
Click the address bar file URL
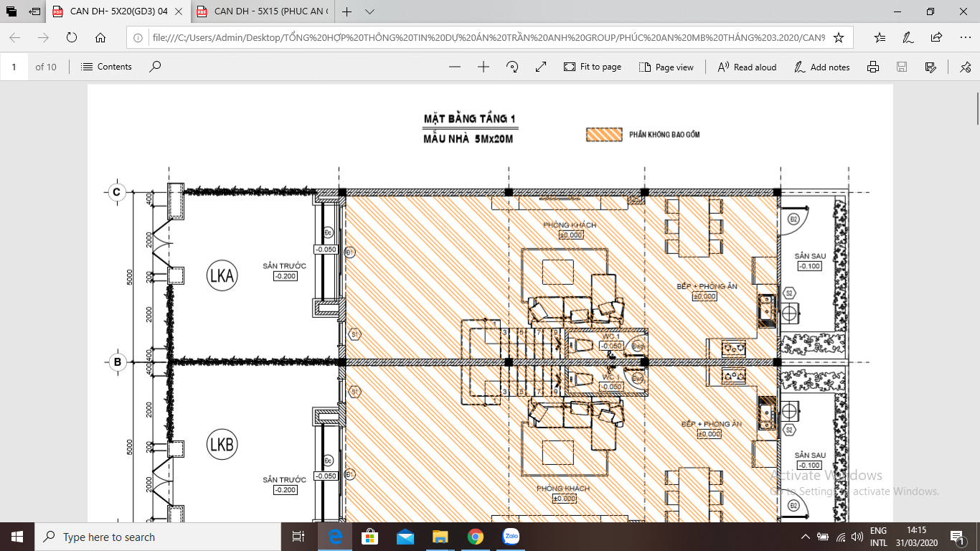click(489, 37)
